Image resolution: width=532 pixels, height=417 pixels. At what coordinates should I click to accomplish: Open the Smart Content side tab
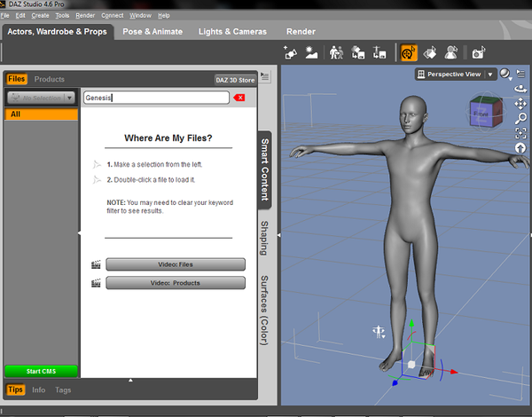(x=264, y=169)
